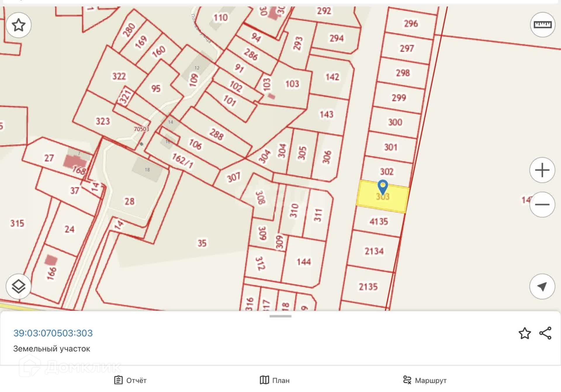Add map to favorites with star button

point(19,25)
